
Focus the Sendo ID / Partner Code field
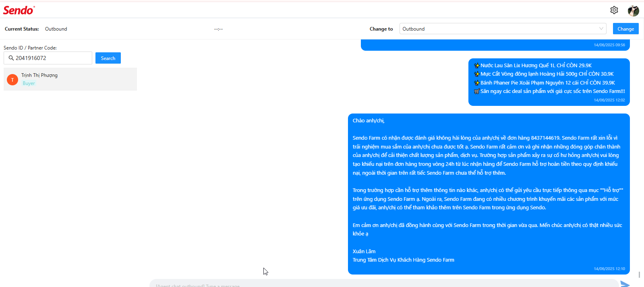point(48,58)
